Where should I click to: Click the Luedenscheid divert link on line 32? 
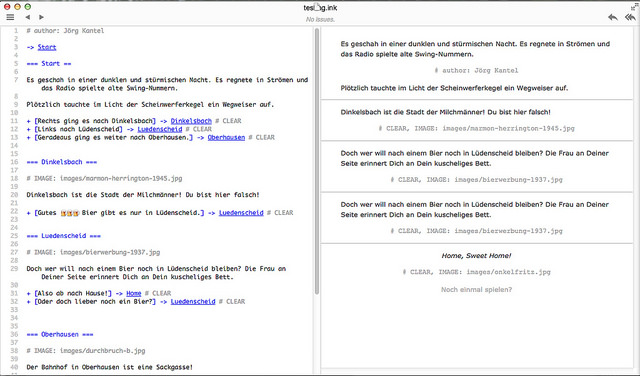coord(193,302)
